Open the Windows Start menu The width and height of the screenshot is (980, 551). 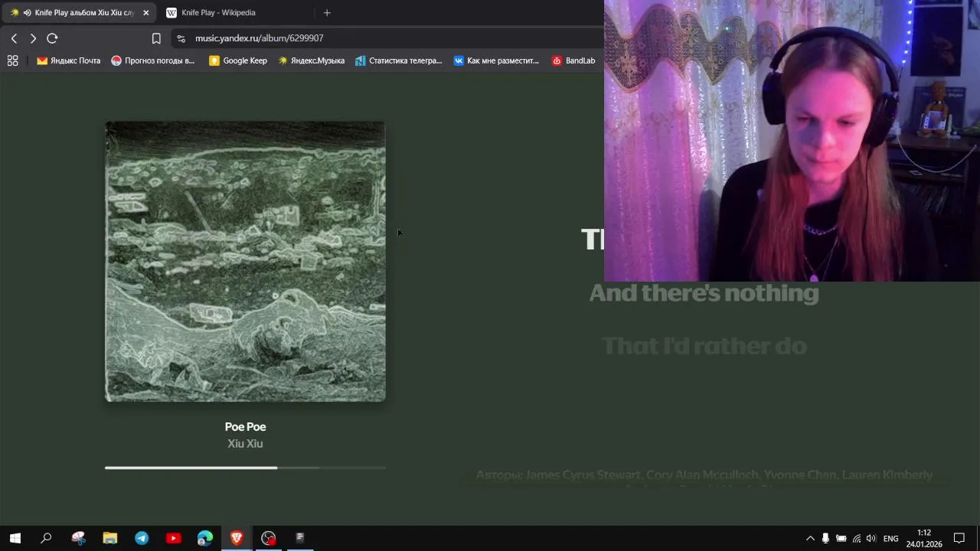coord(15,538)
